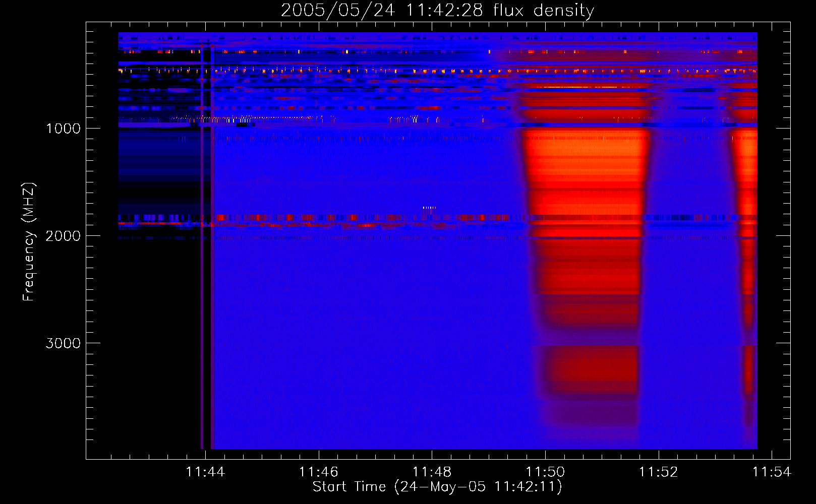Click the 'Start Time (24-May-05 11:42:11)' label
The height and width of the screenshot is (504, 816).
[x=437, y=487]
